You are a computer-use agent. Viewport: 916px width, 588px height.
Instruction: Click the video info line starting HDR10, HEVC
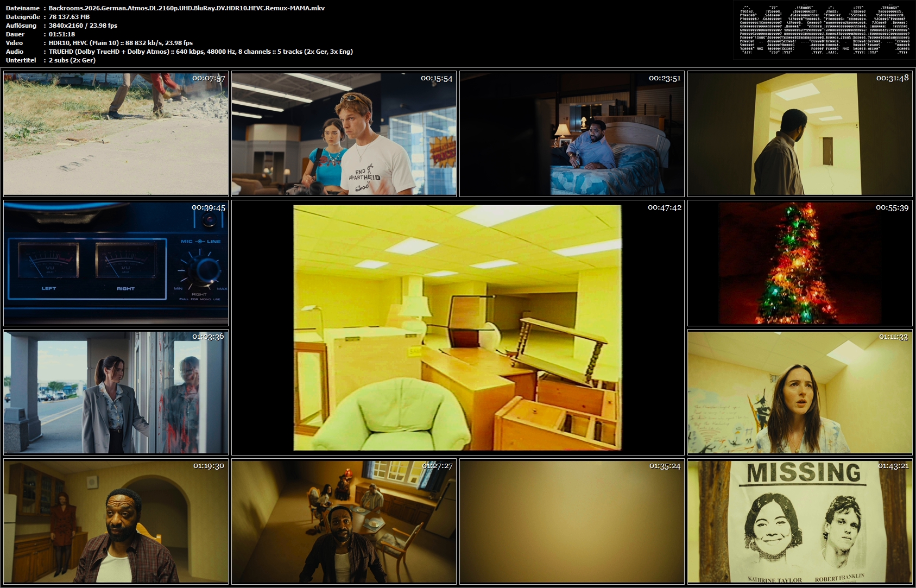tap(121, 43)
